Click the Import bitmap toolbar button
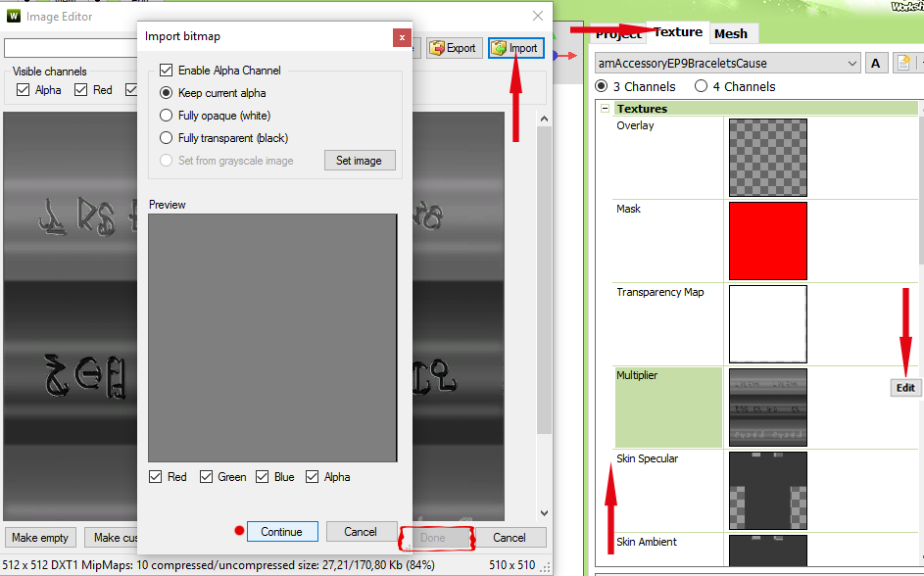 [515, 48]
